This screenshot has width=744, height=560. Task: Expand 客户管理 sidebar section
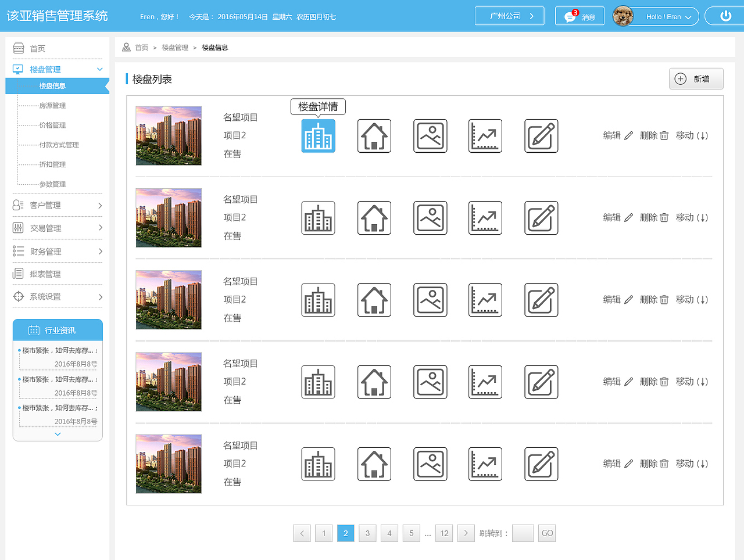100,206
